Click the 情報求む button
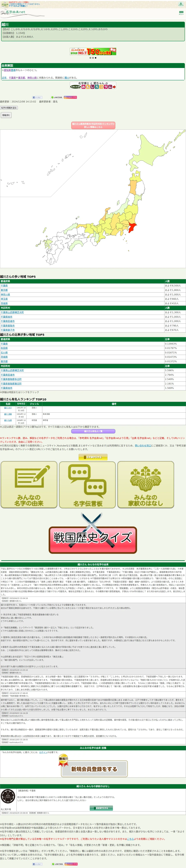The height and width of the screenshot is (868, 186). tap(6, 115)
